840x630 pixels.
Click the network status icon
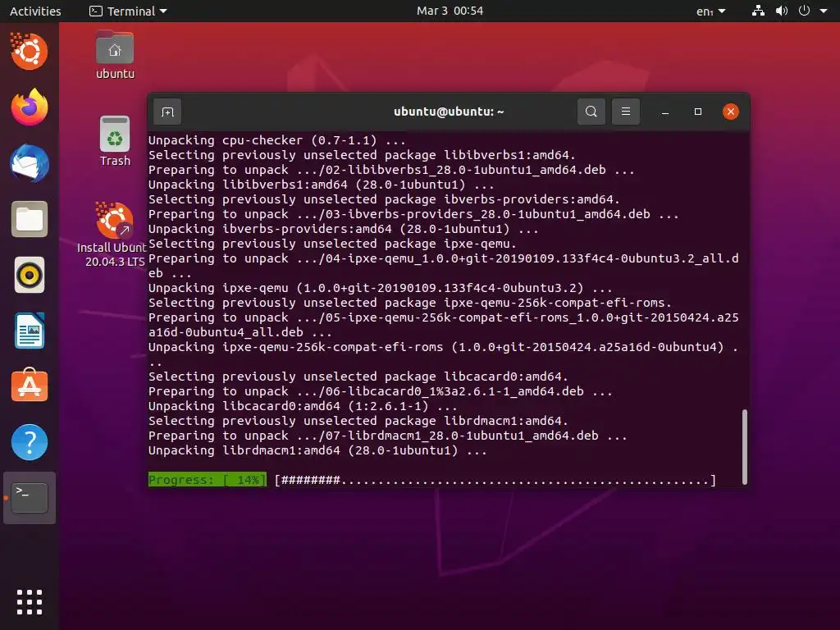758,11
